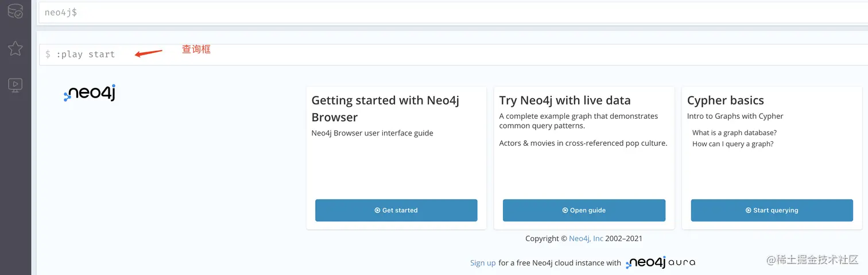Click play icon inside Start querying button
Screen dimensions: 868x275
[x=749, y=210]
